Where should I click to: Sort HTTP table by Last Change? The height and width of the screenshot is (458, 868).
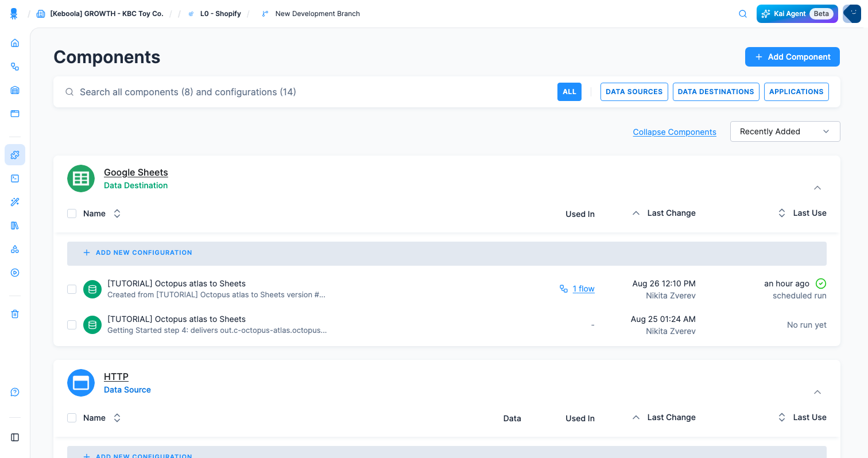(664, 417)
